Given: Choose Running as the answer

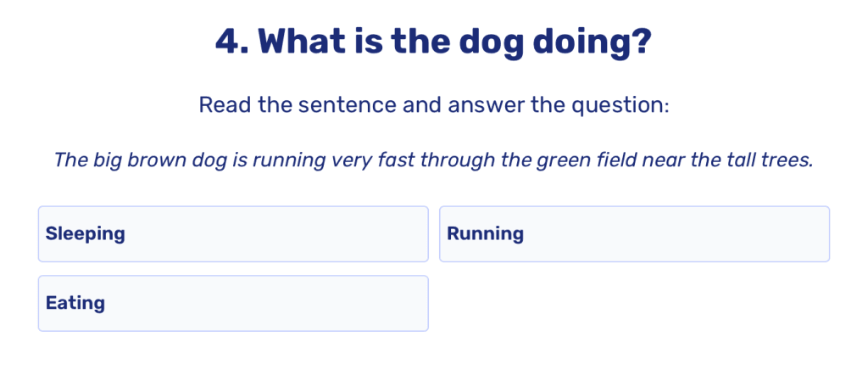Looking at the screenshot, I should [x=633, y=234].
